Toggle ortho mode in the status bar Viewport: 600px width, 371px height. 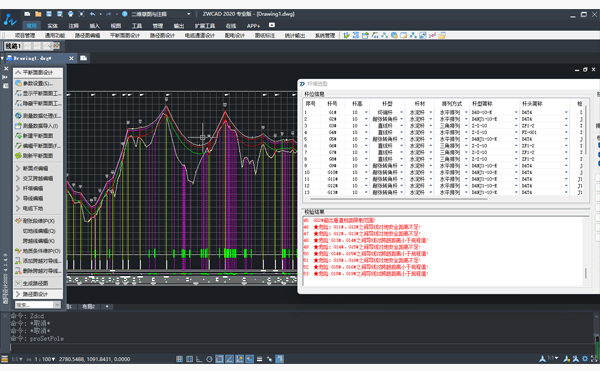tap(199, 359)
